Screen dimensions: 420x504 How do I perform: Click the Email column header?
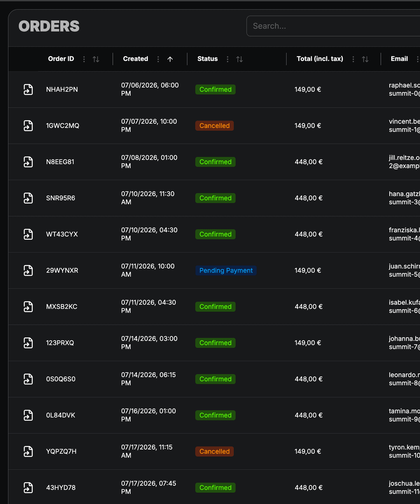coord(399,59)
